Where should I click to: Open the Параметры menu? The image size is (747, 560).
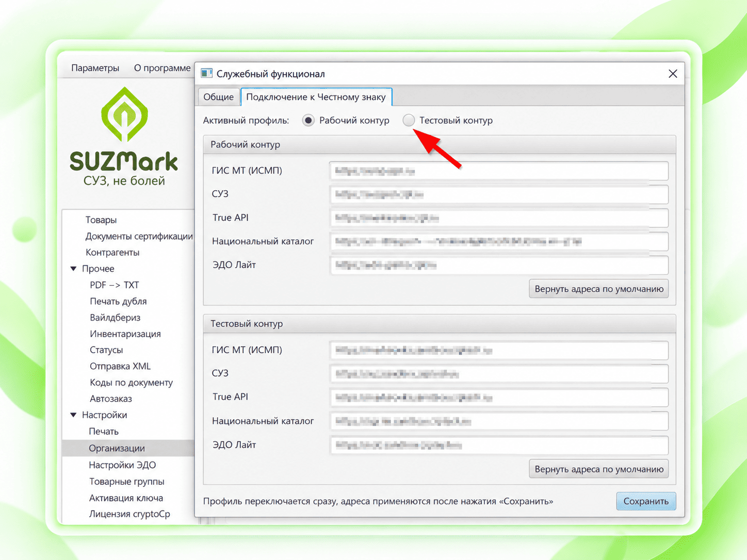[95, 68]
